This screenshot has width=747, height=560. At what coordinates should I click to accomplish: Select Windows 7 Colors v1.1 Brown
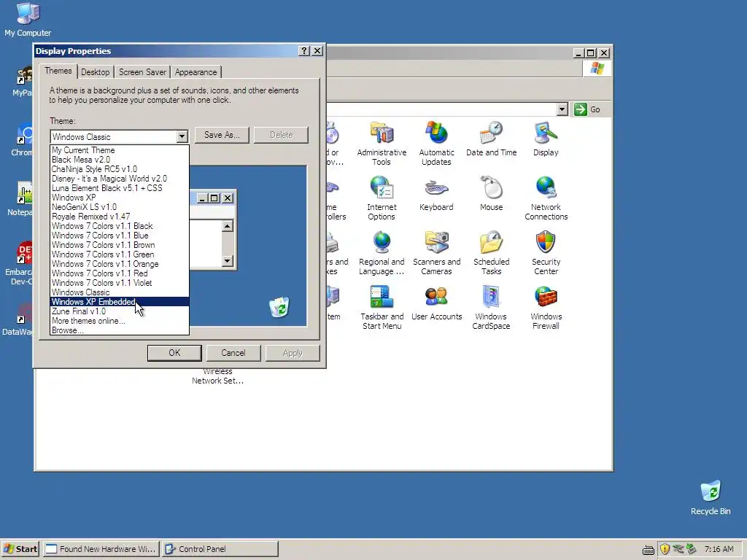pos(120,245)
